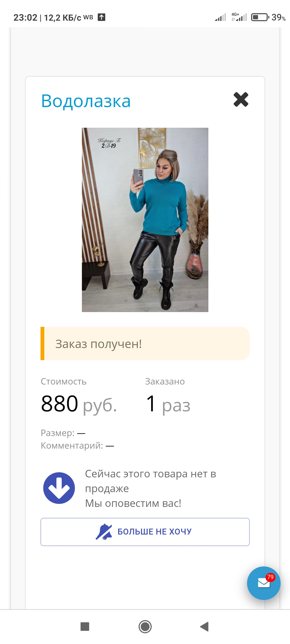Viewport: 290px width, 644px height.
Task: Tap the 4G+ signal strength icon
Action: coord(239,17)
